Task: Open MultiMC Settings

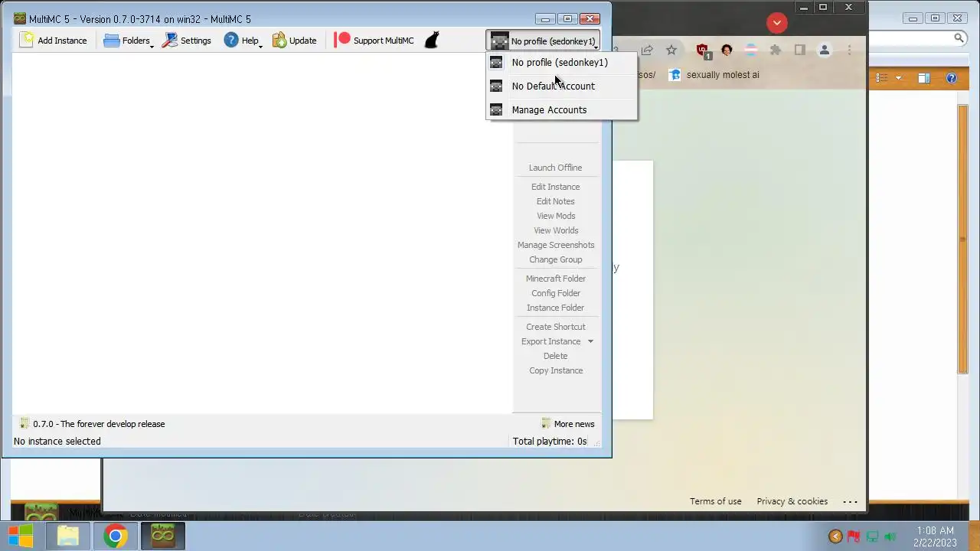Action: (187, 41)
